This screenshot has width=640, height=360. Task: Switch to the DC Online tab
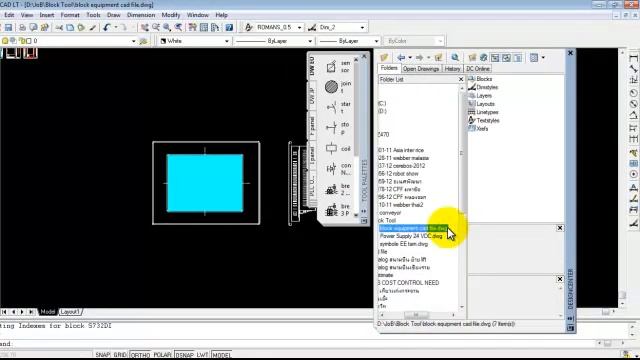478,69
